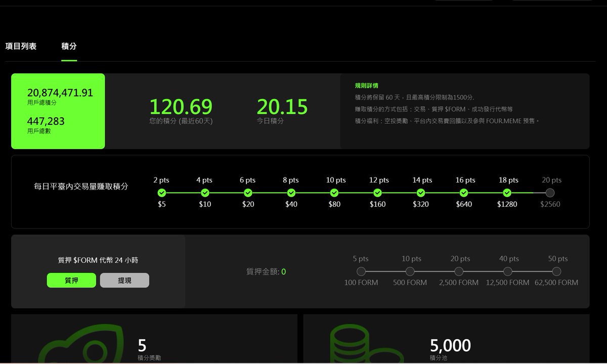This screenshot has height=364, width=607.
Task: Click the green 質押 button
Action: pos(71,280)
